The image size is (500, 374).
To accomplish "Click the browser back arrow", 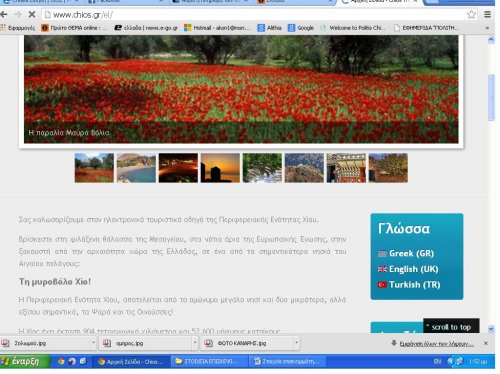I will [4, 14].
